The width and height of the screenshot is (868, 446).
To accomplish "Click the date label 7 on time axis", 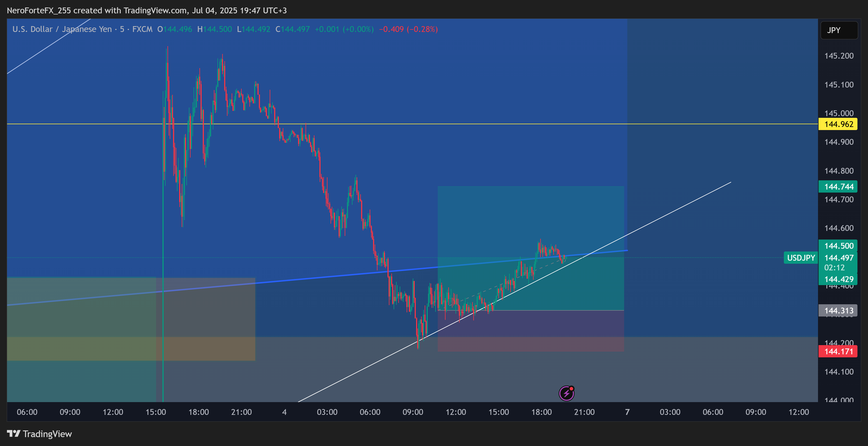I will 627,412.
